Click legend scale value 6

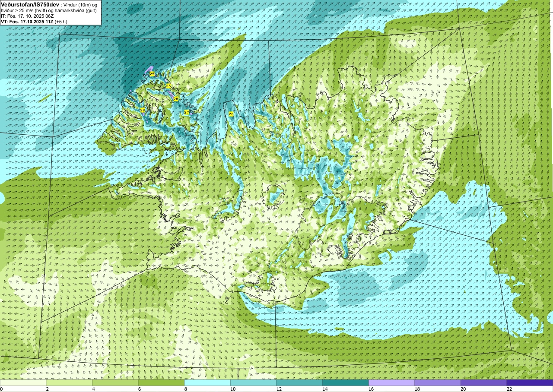point(139,389)
